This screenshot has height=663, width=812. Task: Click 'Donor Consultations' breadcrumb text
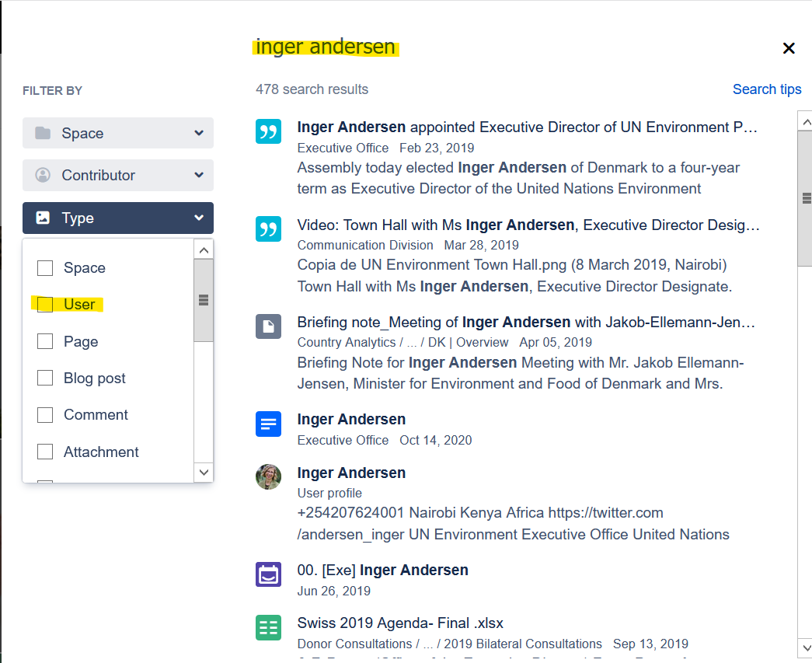click(355, 644)
